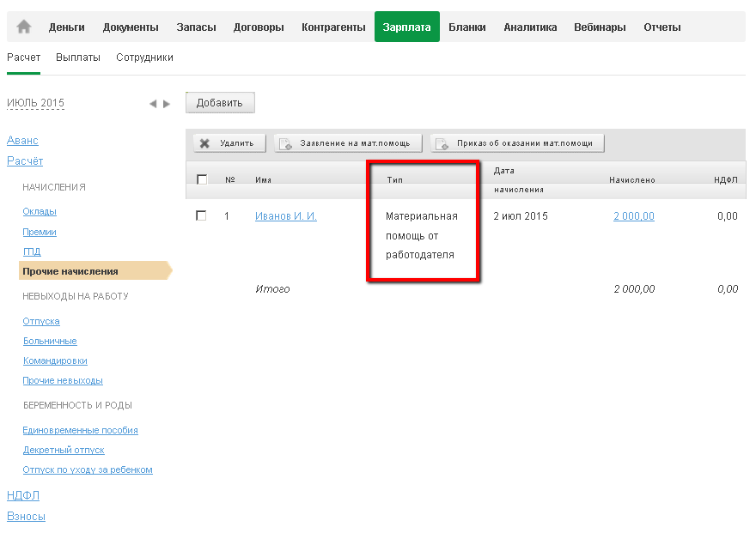Screen dimensions: 756x533
Task: Switch to the Расчет tab
Action: [x=24, y=58]
